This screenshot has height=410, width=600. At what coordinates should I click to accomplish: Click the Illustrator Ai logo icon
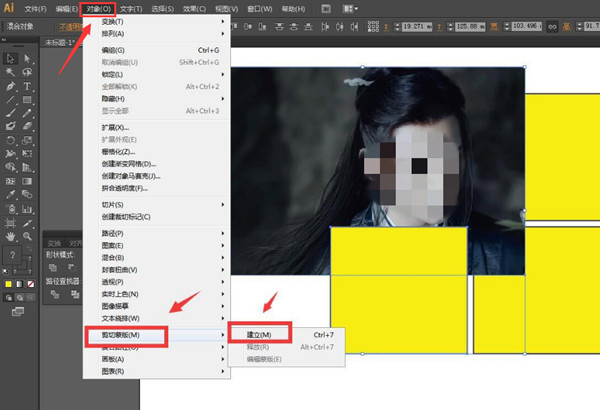click(9, 8)
